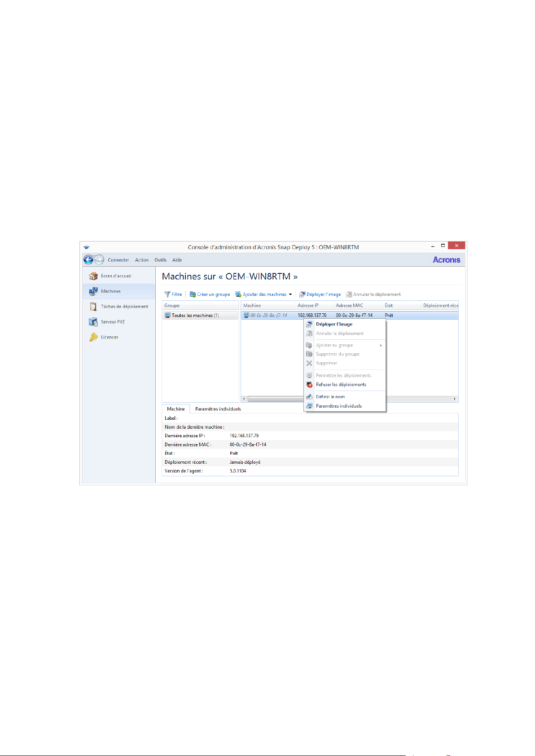This screenshot has height=756, width=535.
Task: Click the Machines sidebar icon
Action: click(93, 291)
